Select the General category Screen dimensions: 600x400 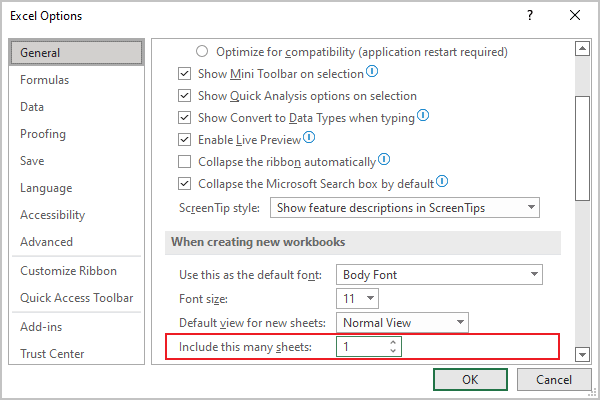click(x=77, y=52)
